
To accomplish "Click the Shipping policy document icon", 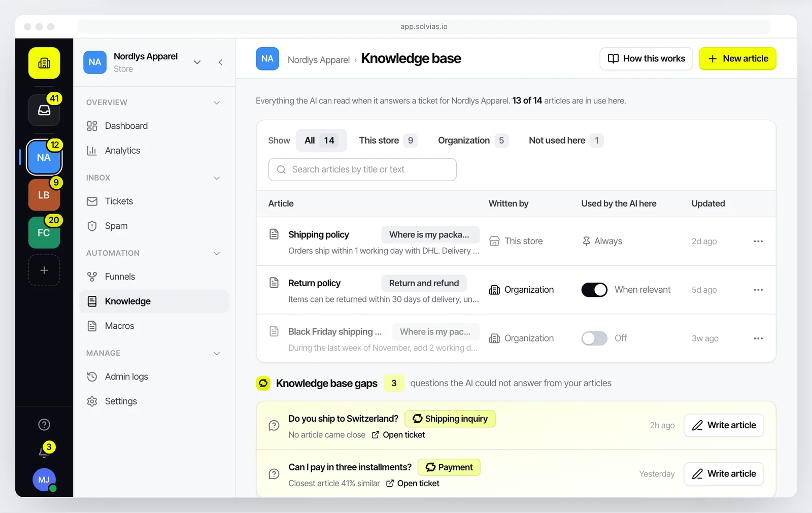I will [x=274, y=234].
